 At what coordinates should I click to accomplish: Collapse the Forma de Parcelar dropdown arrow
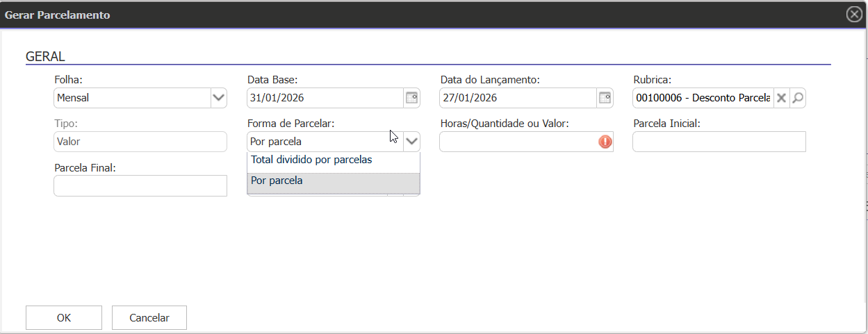412,142
